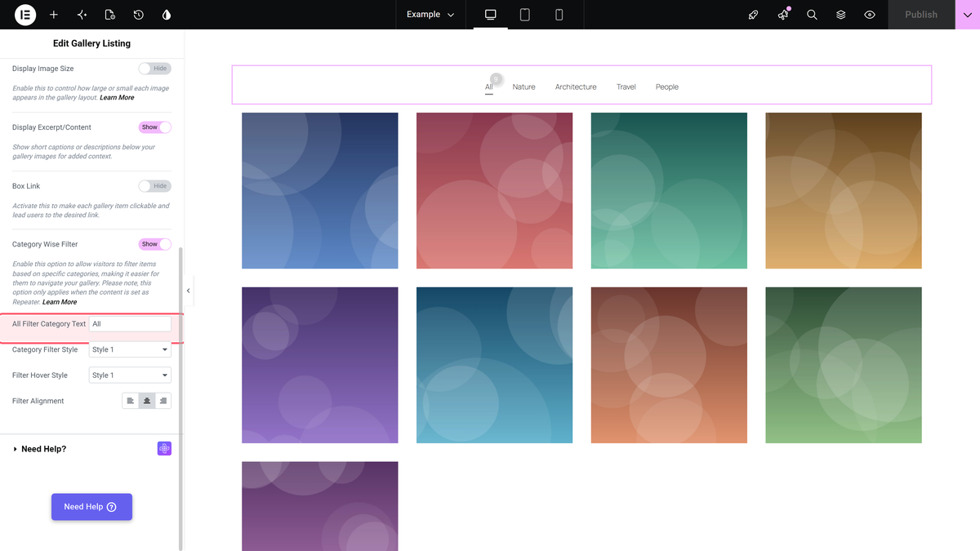Select the red-pink gallery image

click(494, 190)
